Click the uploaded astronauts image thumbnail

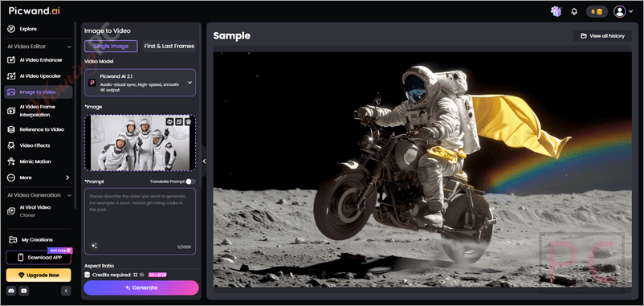[140, 143]
